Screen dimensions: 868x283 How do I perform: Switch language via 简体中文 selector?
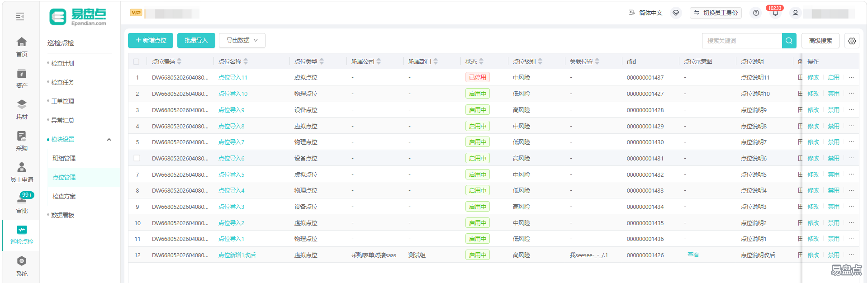(x=645, y=13)
